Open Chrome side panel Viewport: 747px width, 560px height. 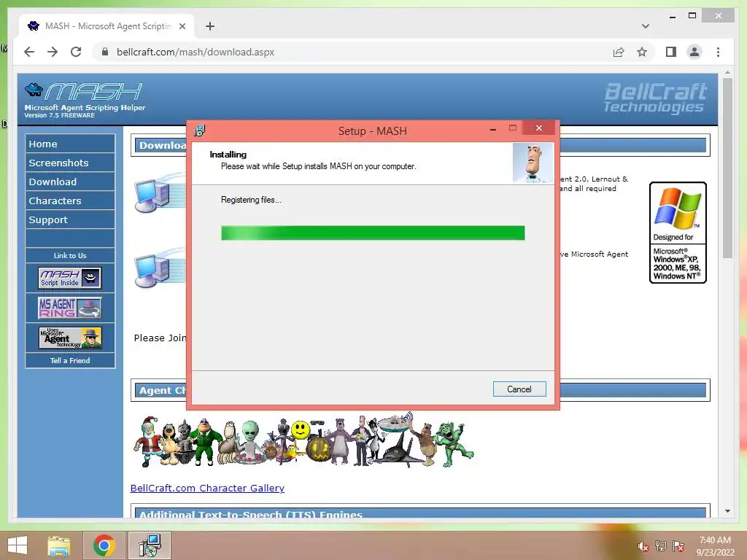coord(671,52)
